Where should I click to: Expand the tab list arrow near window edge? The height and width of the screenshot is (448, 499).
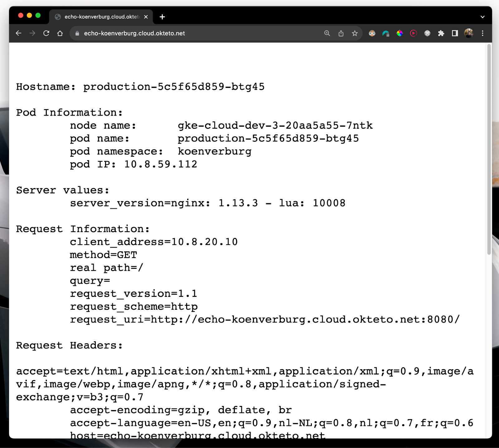point(482,17)
